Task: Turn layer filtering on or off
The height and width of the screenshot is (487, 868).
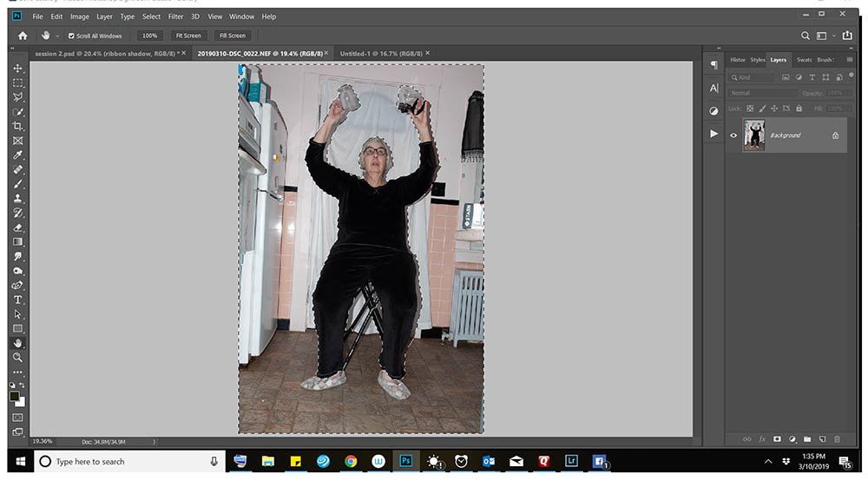Action: (852, 76)
